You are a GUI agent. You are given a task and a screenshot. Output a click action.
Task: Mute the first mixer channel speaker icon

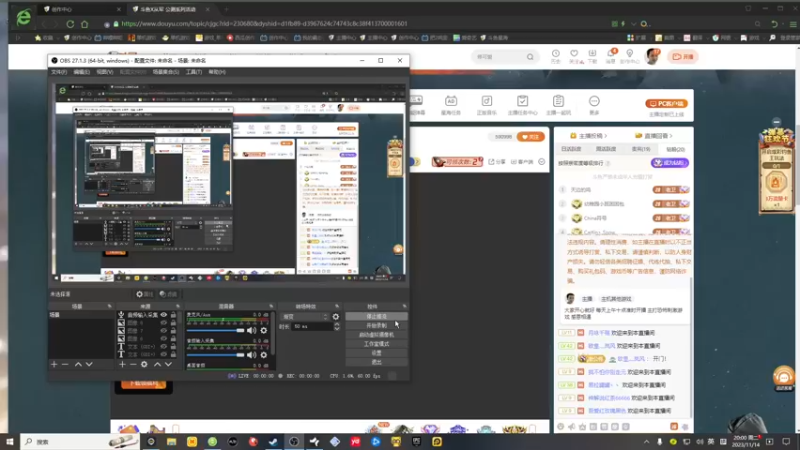[252, 331]
